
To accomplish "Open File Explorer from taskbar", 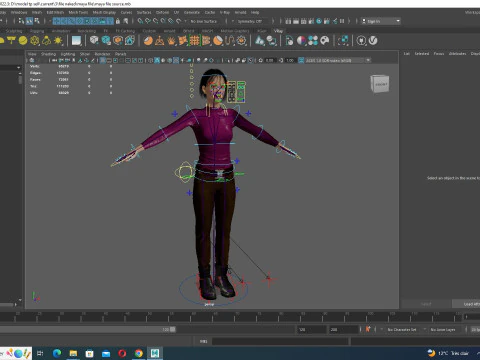I will point(73,353).
